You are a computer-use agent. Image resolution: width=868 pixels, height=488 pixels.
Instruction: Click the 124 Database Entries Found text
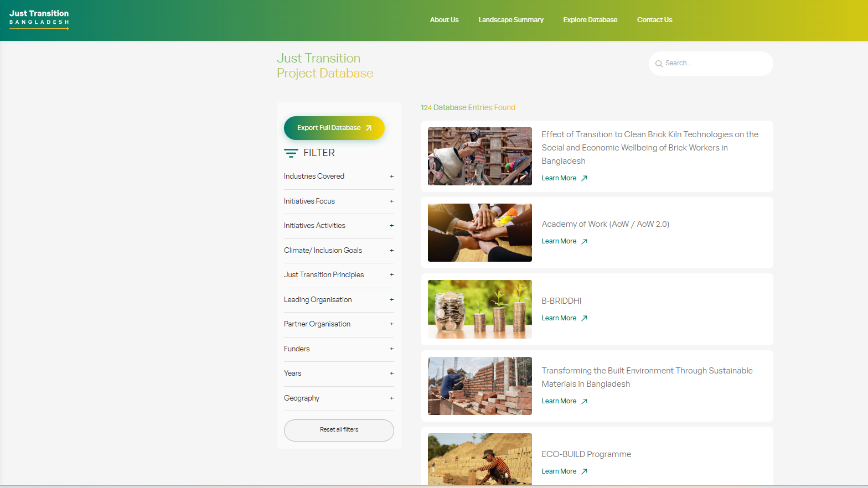point(468,108)
